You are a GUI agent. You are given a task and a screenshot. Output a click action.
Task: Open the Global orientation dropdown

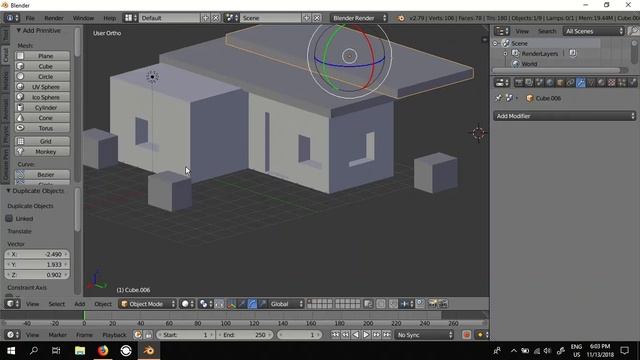pyautogui.click(x=286, y=304)
